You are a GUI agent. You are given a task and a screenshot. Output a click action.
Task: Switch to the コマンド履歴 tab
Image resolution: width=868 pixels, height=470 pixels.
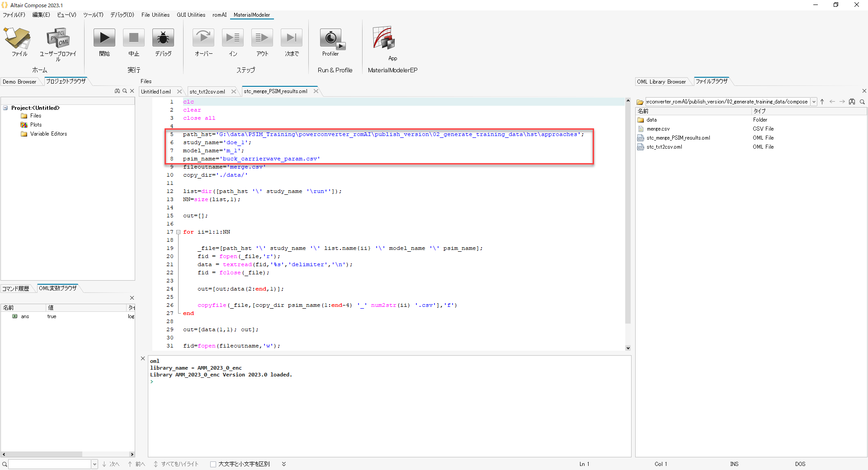pos(16,288)
